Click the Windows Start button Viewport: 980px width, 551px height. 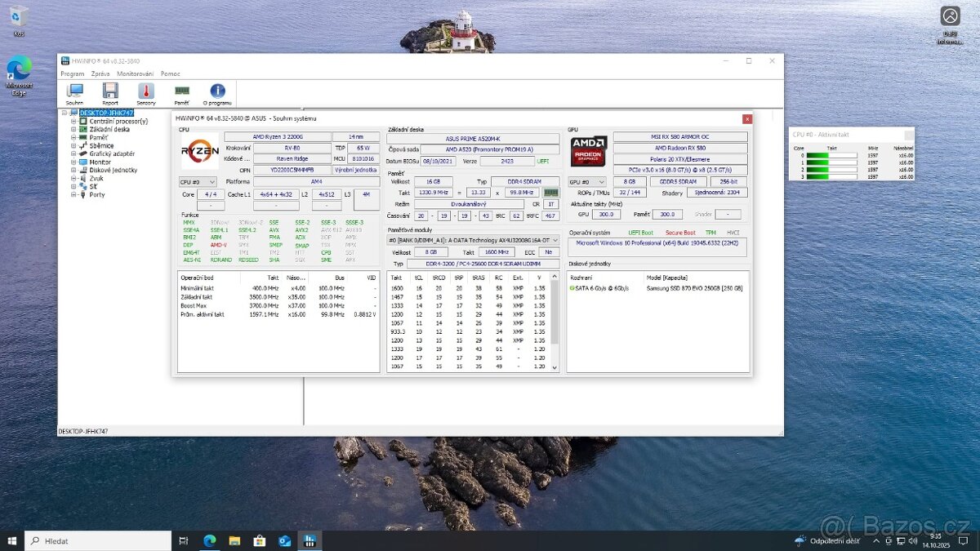point(12,540)
